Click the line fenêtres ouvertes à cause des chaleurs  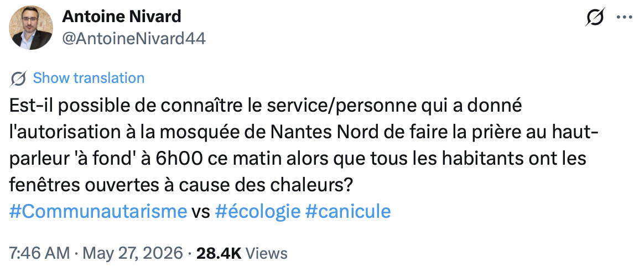coord(181,185)
